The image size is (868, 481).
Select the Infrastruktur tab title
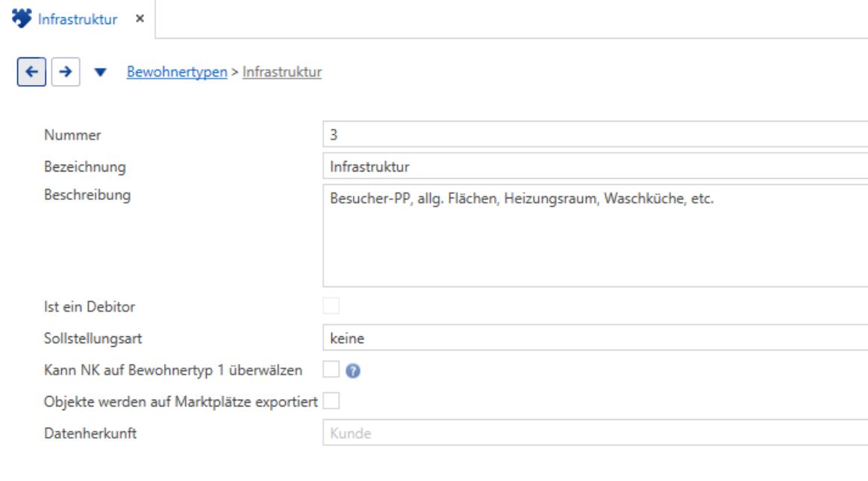tap(78, 19)
